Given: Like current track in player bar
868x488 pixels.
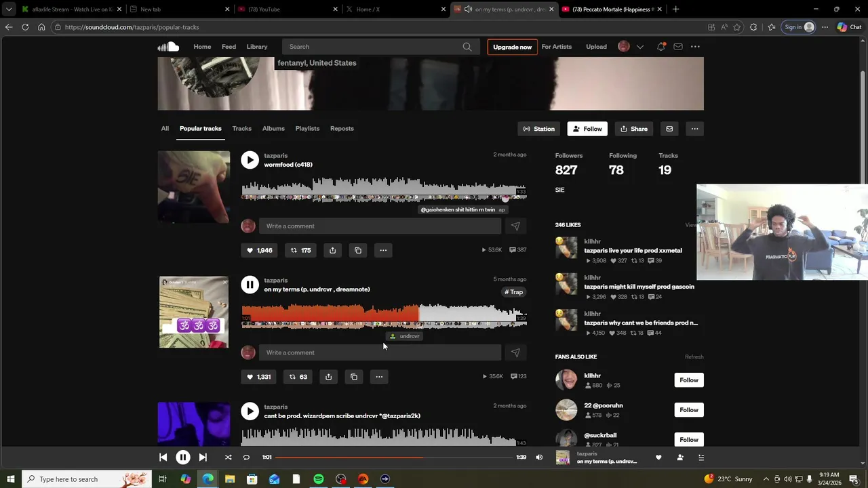Looking at the screenshot, I should pyautogui.click(x=658, y=457).
